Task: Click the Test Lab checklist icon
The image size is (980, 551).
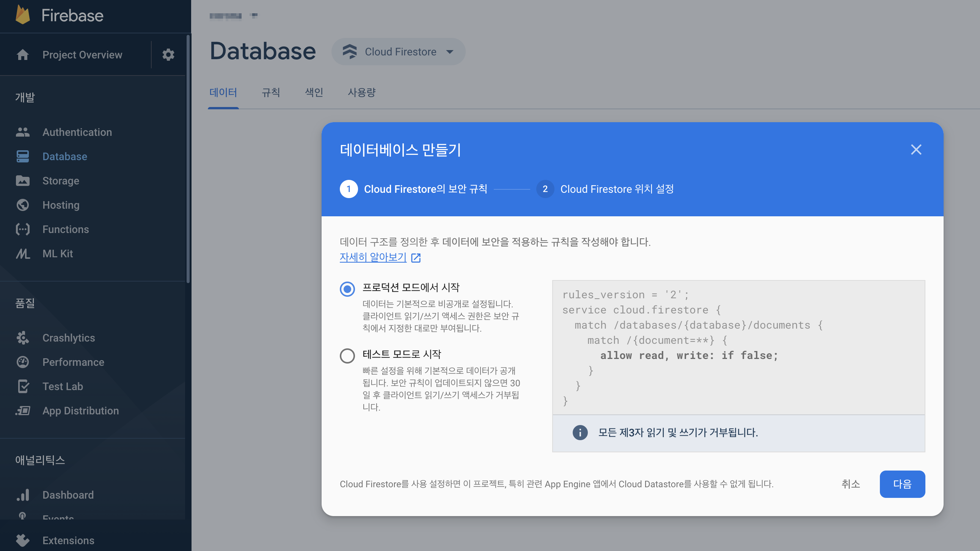Action: [22, 387]
